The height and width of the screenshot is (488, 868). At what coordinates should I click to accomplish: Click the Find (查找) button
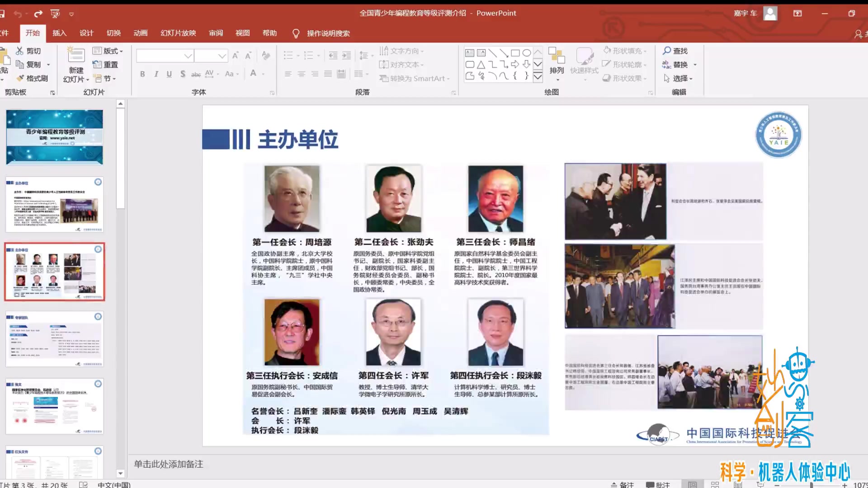pyautogui.click(x=675, y=51)
